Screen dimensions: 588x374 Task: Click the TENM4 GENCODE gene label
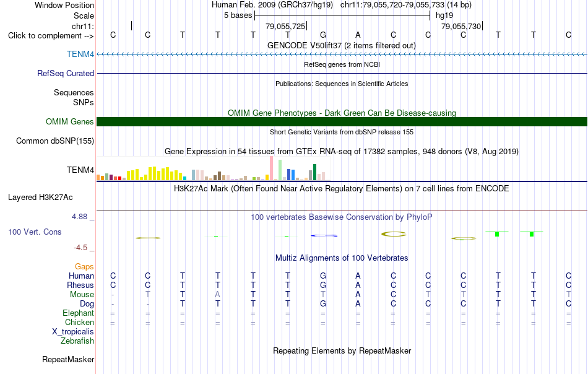pyautogui.click(x=80, y=54)
